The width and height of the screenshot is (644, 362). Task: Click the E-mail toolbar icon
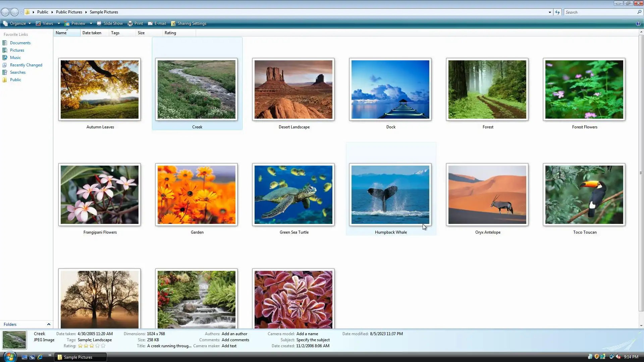(x=151, y=23)
